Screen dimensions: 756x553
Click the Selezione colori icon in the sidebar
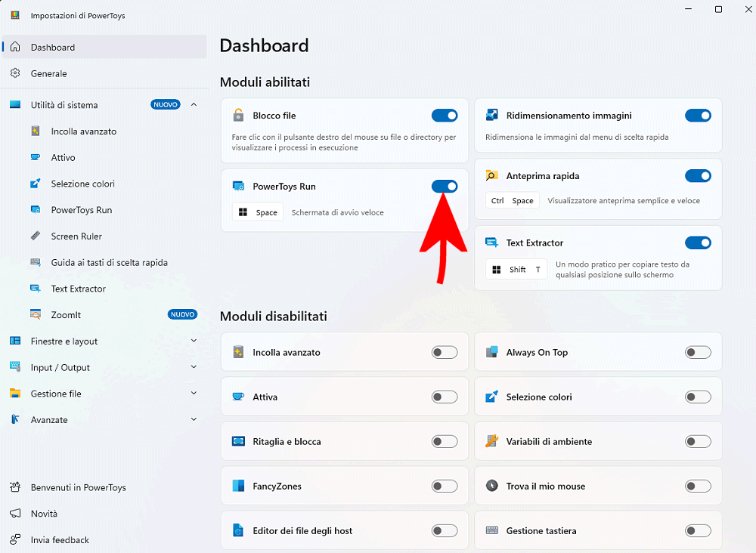tap(36, 184)
